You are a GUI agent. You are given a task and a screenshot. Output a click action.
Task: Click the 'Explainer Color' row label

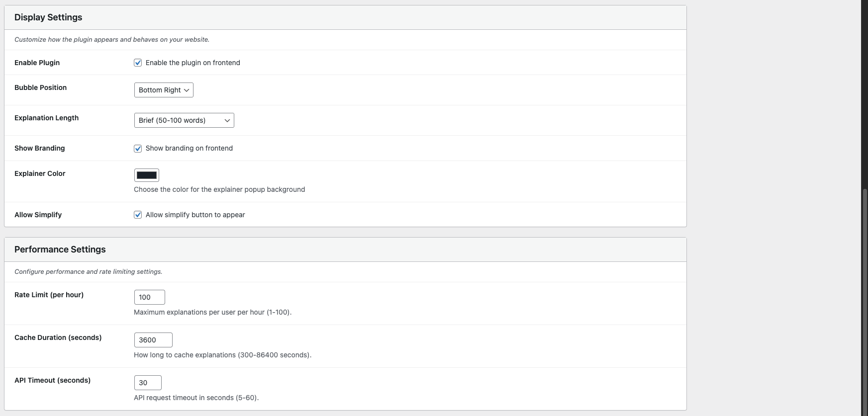[x=40, y=173]
